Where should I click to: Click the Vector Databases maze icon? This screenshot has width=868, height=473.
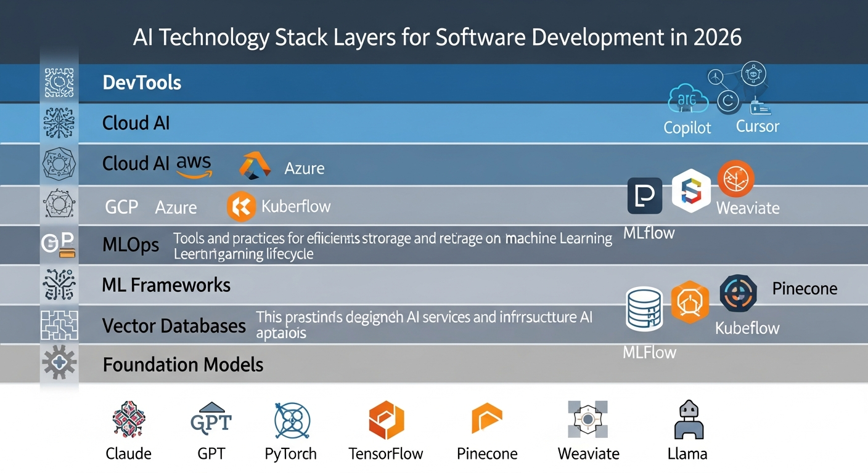coord(59,326)
